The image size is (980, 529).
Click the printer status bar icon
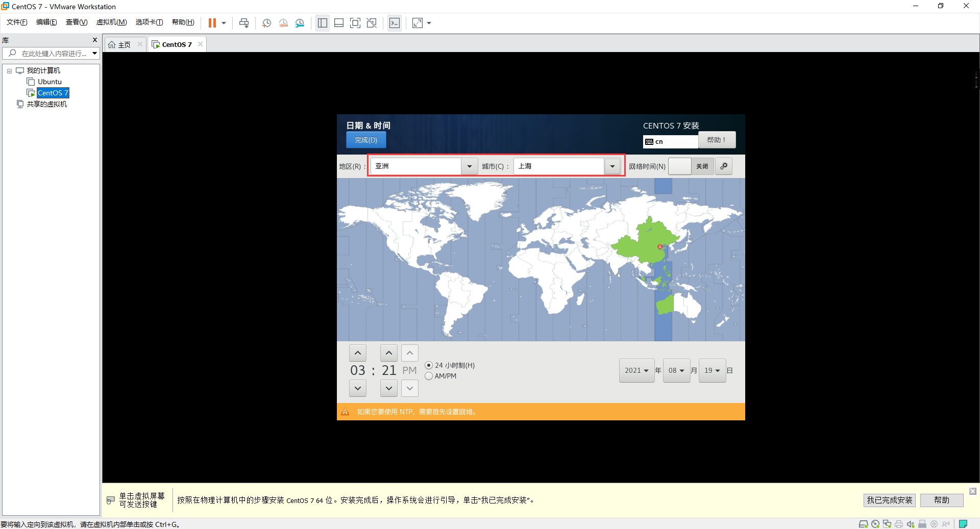899,524
